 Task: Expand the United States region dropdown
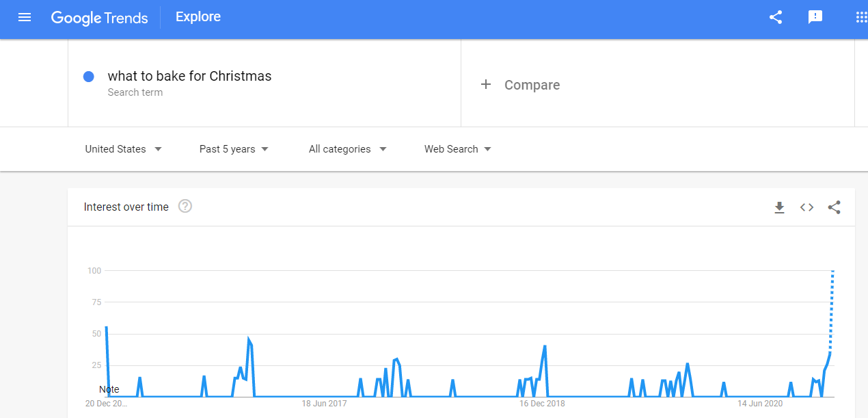(x=123, y=149)
